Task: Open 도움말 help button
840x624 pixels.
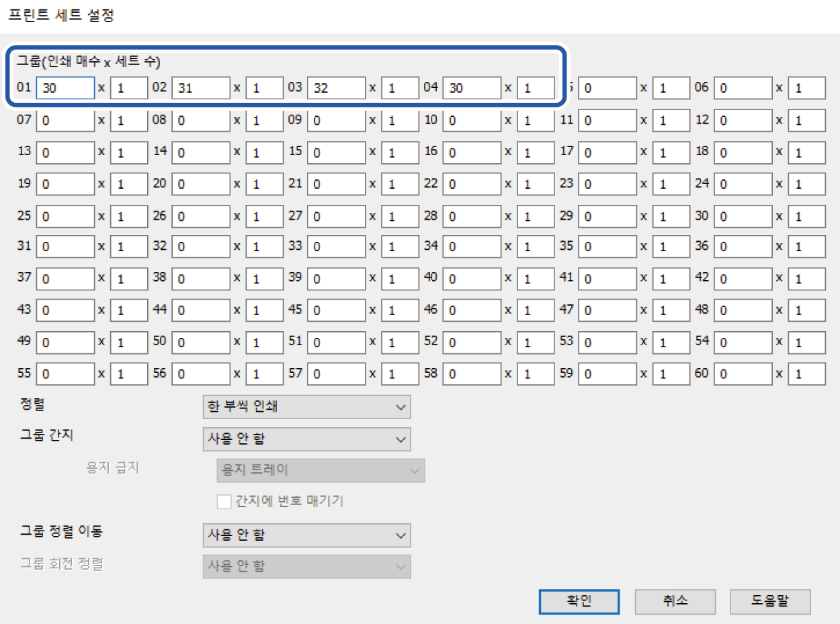Action: click(770, 602)
